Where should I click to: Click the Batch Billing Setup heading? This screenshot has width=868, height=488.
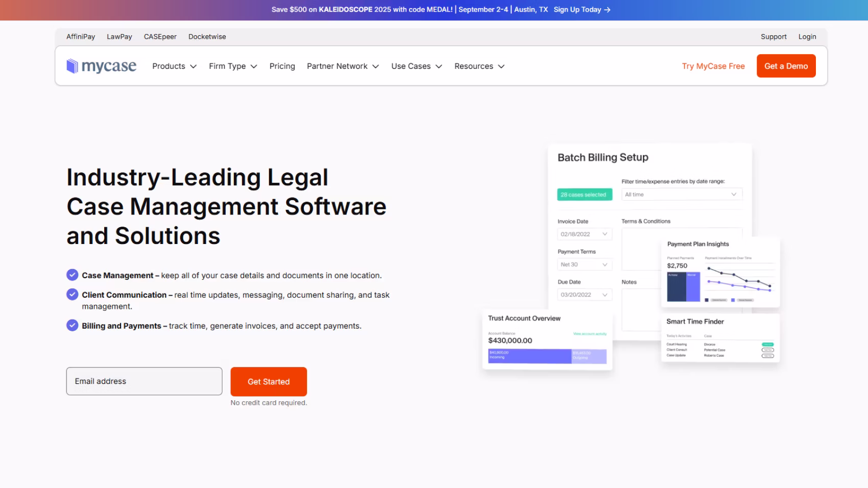point(603,158)
